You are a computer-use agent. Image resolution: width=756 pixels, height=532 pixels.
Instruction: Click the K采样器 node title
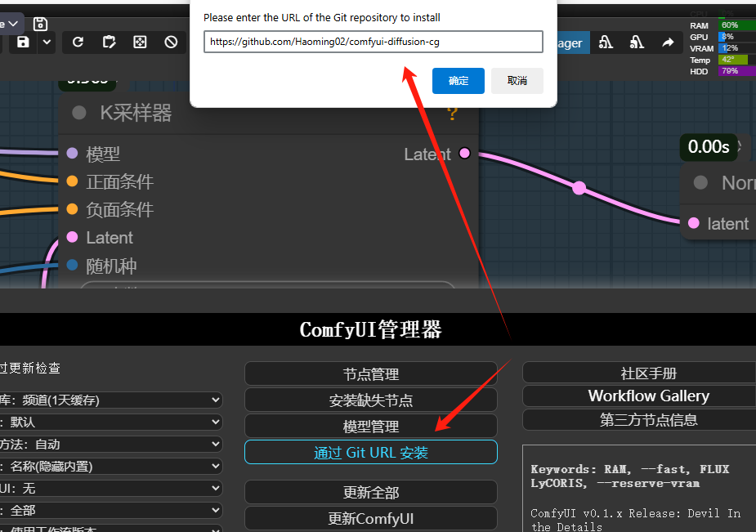[x=136, y=113]
